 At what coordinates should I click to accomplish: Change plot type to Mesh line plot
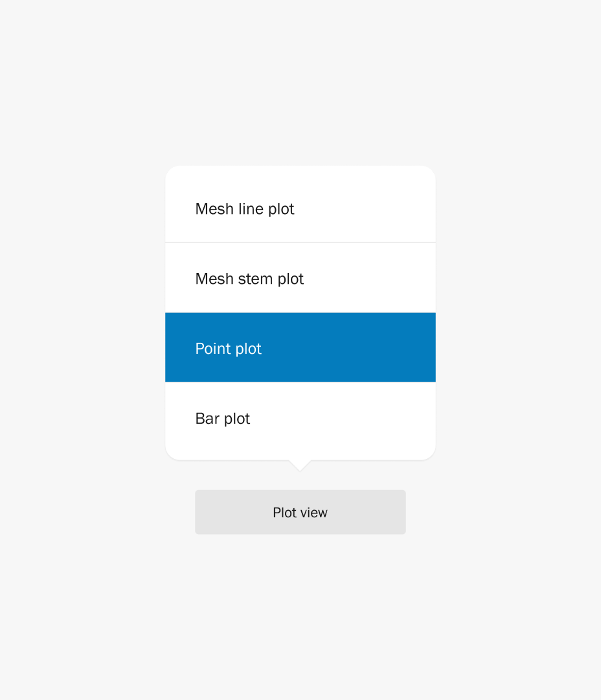click(300, 209)
